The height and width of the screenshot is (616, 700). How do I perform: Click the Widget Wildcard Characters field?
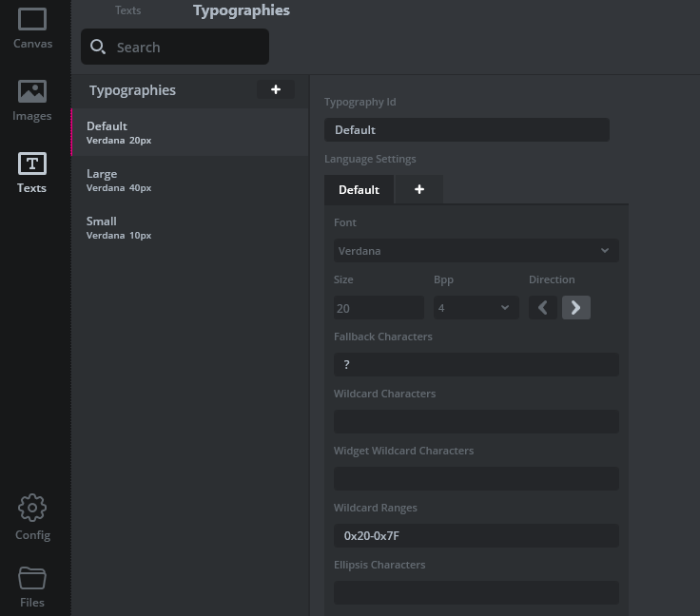(x=476, y=479)
